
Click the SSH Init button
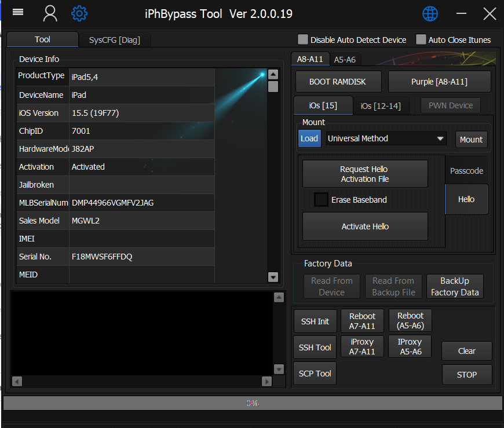[x=315, y=321]
